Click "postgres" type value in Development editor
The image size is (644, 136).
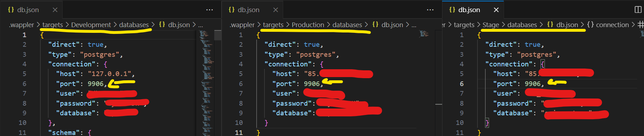pos(100,55)
